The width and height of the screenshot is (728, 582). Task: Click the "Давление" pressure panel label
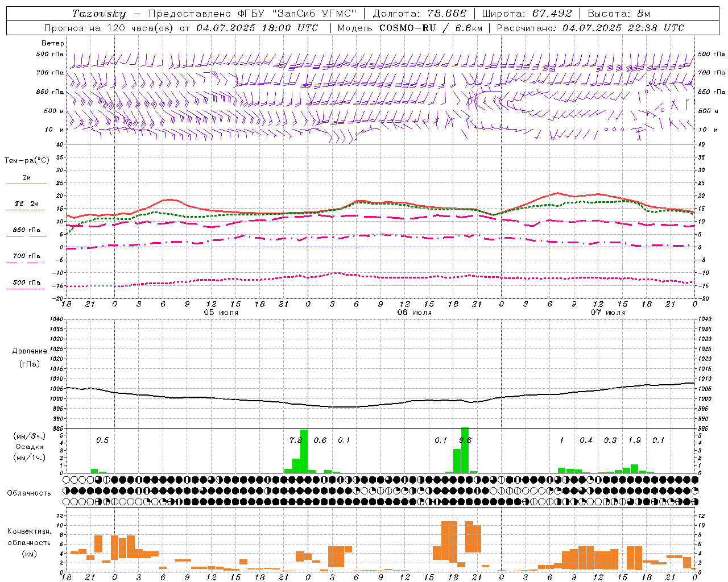point(30,351)
